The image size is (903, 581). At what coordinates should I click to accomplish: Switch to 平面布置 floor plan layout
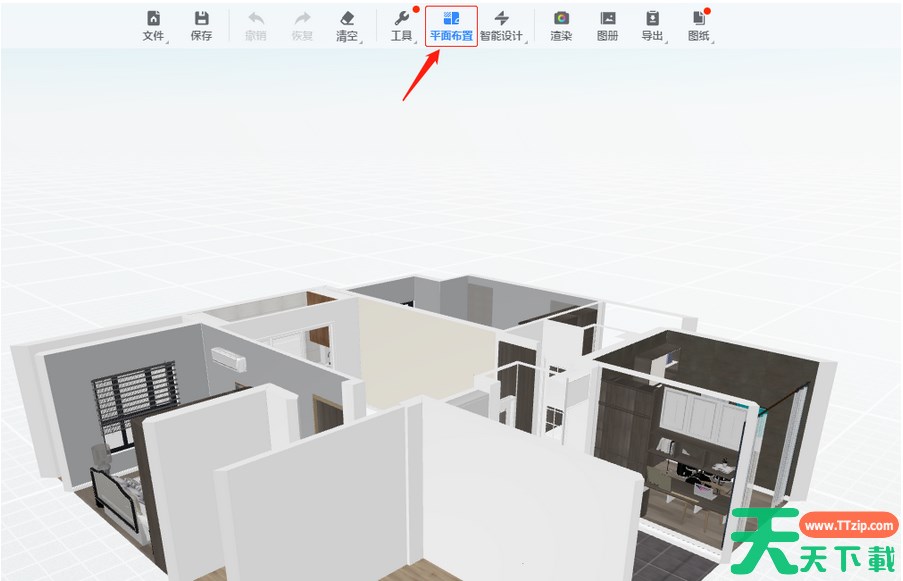(x=452, y=26)
